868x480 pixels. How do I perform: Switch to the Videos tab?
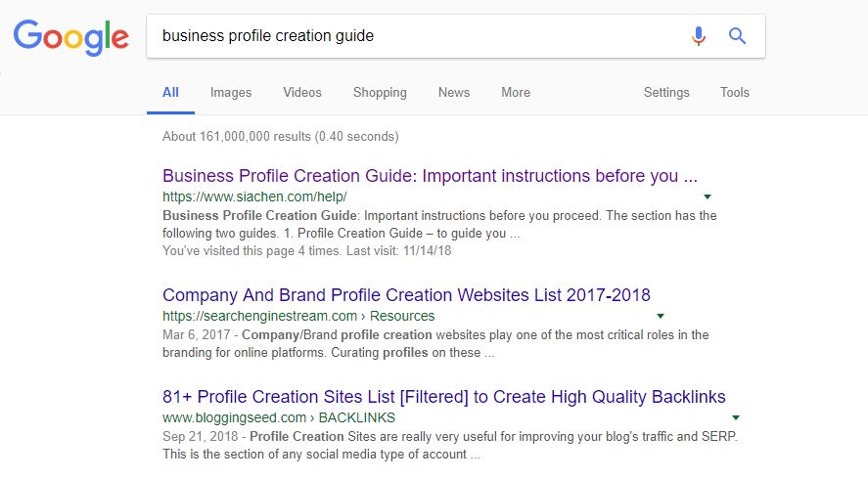302,92
